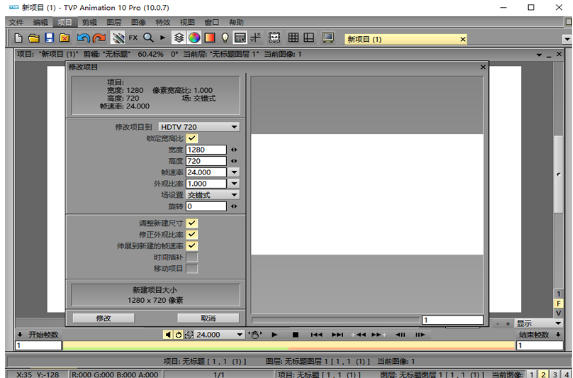Uncheck the first checkbox below the rotation field
Screen dimensions: 573x378
pyautogui.click(x=192, y=223)
